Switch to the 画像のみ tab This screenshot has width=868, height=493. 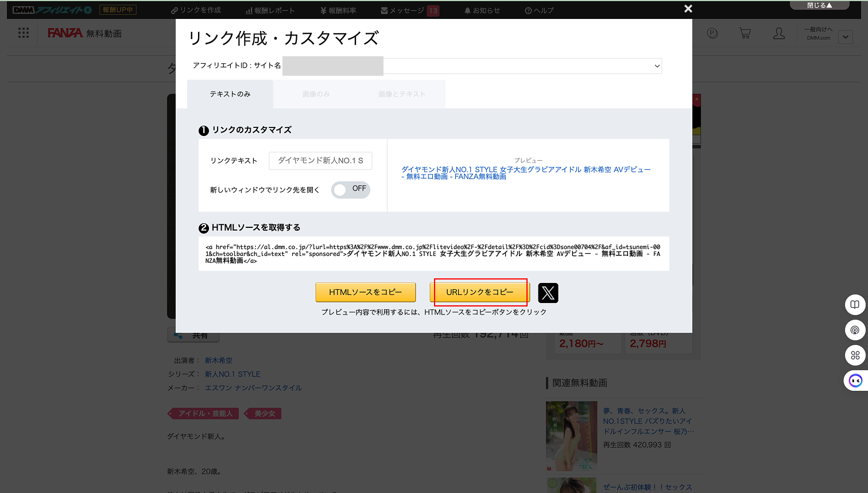pyautogui.click(x=316, y=94)
